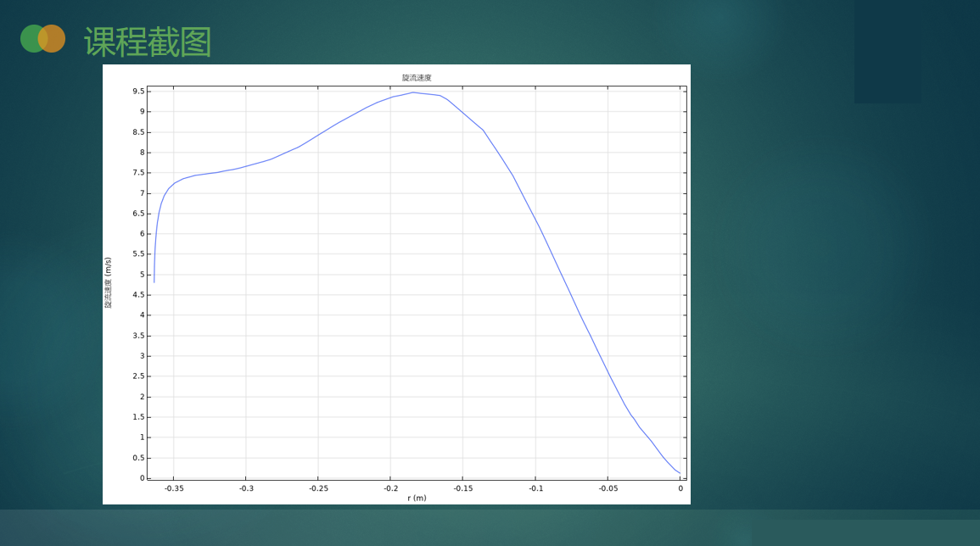Click the x-axis label r (m)
This screenshot has width=980, height=546.
[417, 498]
